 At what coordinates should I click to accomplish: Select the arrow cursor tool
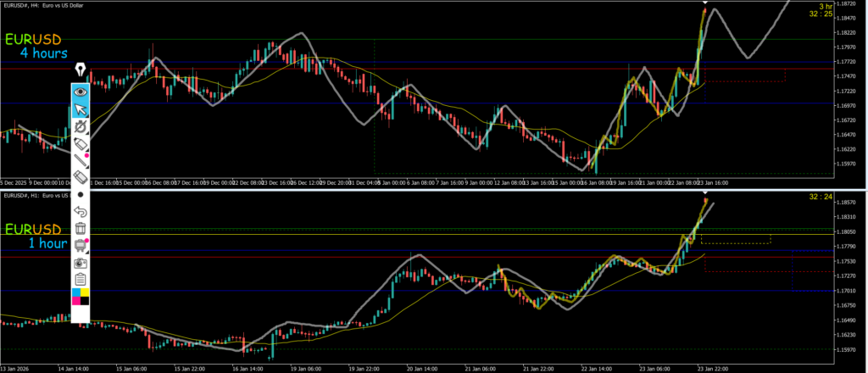coord(81,109)
